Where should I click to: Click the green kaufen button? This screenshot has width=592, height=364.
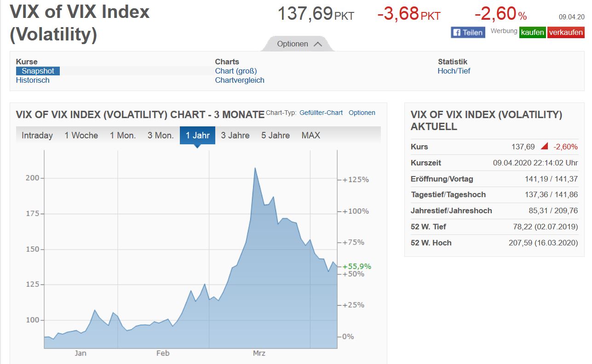pyautogui.click(x=532, y=32)
